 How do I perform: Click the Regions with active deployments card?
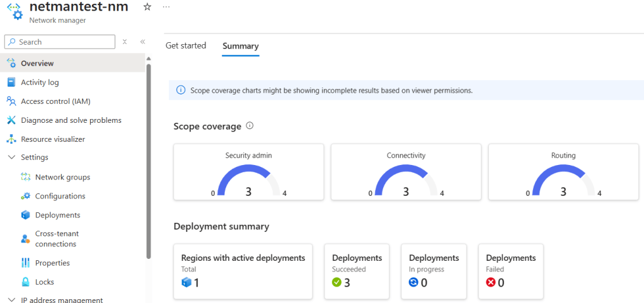(x=243, y=272)
